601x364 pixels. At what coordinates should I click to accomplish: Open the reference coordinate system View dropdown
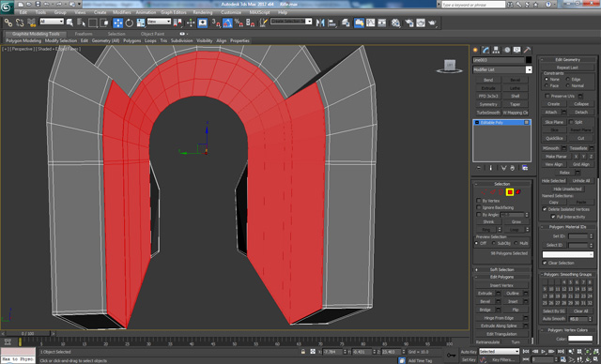coord(159,22)
